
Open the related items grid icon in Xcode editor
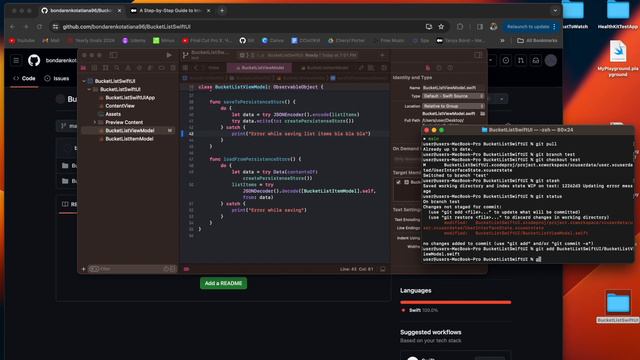(185, 68)
